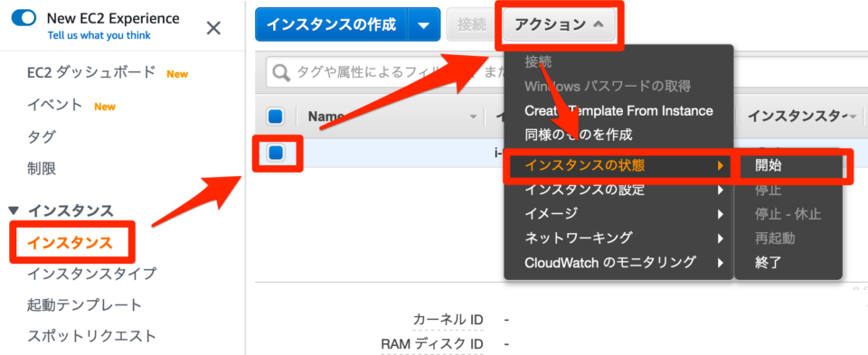
Task: Select インスタンス under the instances section
Action: tap(71, 242)
